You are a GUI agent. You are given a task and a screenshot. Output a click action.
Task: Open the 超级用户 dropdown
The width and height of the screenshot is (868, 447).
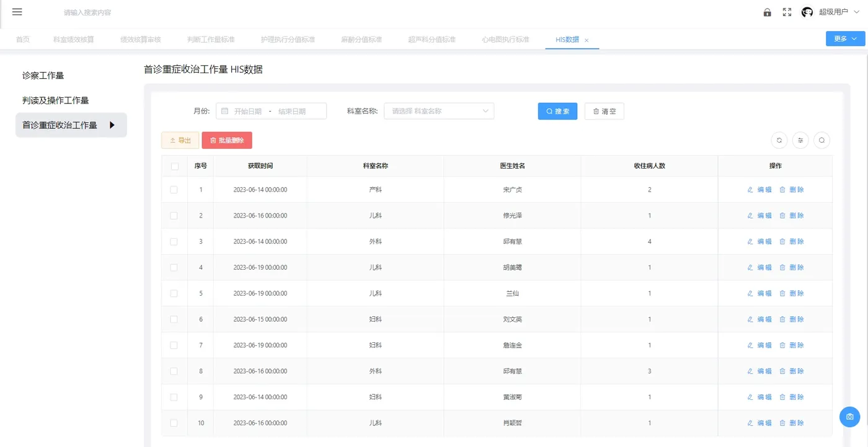[x=839, y=12]
